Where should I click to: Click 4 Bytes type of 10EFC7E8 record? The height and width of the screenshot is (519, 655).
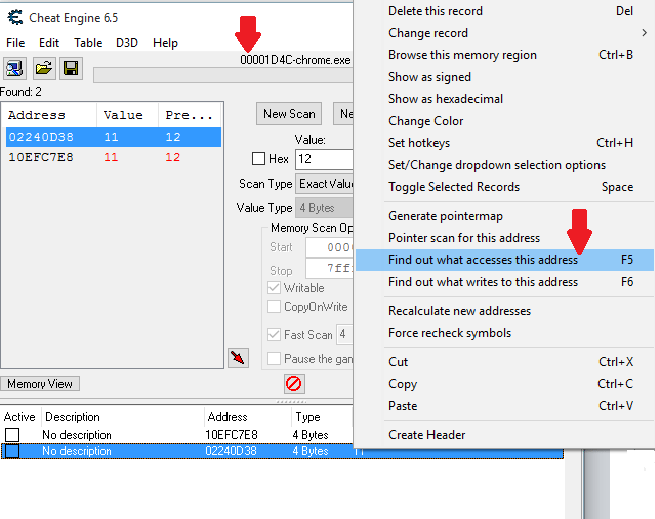tap(310, 435)
